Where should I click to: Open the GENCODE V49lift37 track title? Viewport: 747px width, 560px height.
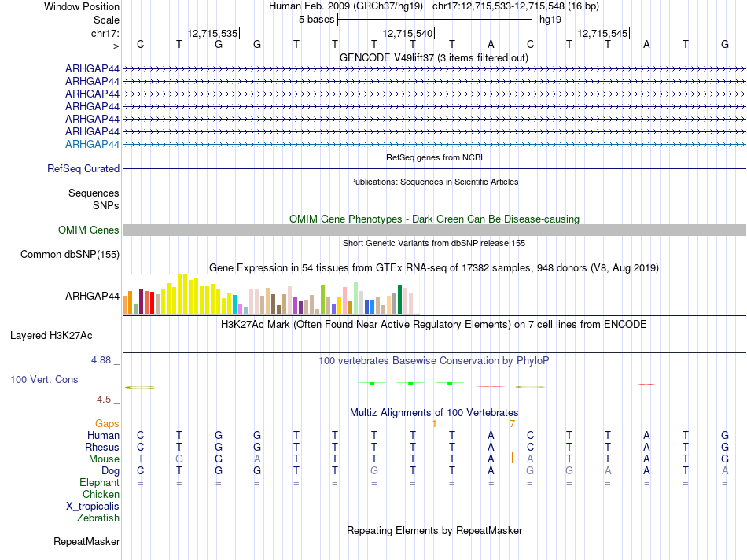[x=434, y=57]
